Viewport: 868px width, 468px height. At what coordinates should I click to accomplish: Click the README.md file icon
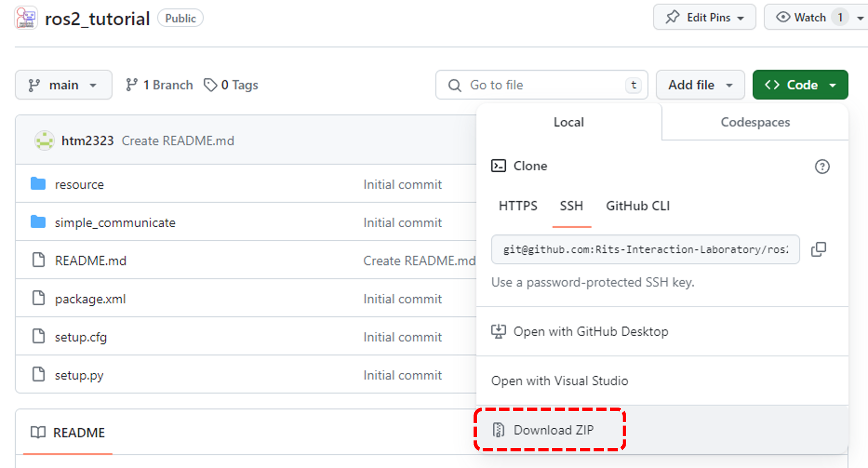pos(38,260)
